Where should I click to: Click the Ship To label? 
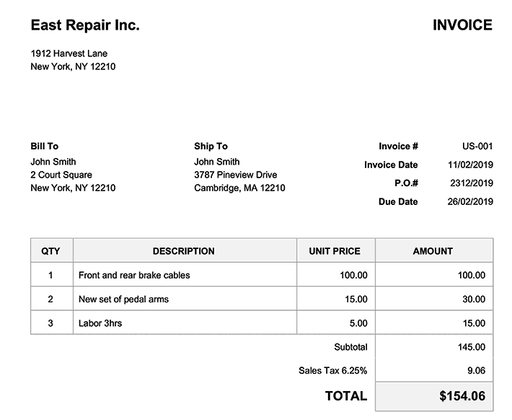tap(211, 146)
